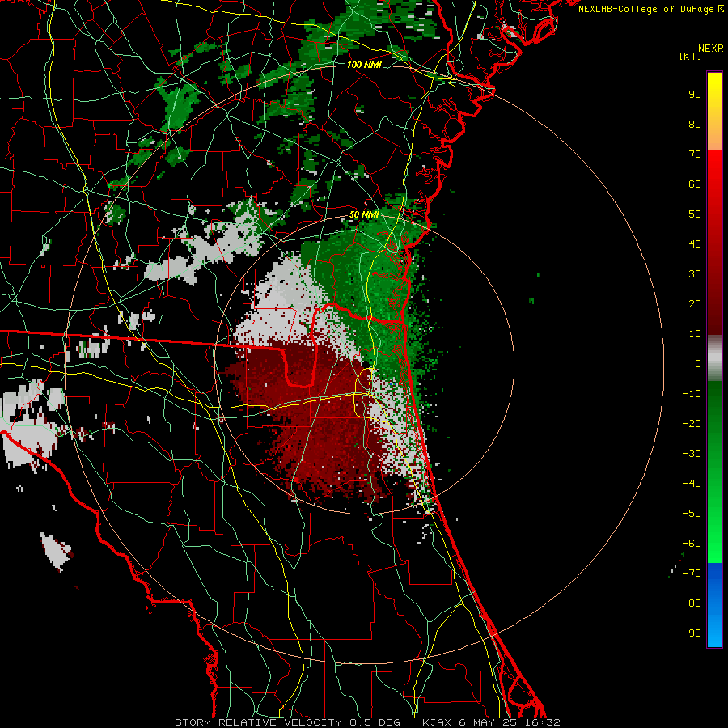Click the KT units label above color bar
The width and height of the screenshot is (728, 728).
pos(691,56)
